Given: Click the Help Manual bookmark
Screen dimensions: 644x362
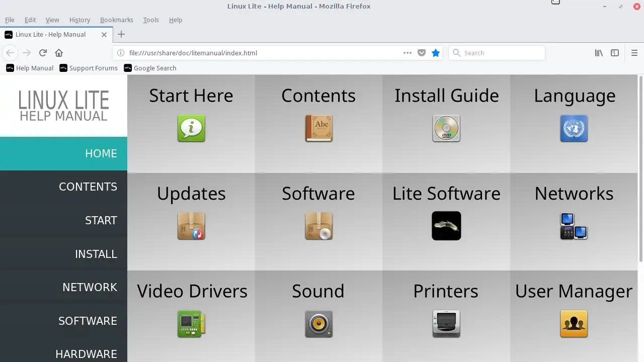Looking at the screenshot, I should tap(30, 68).
